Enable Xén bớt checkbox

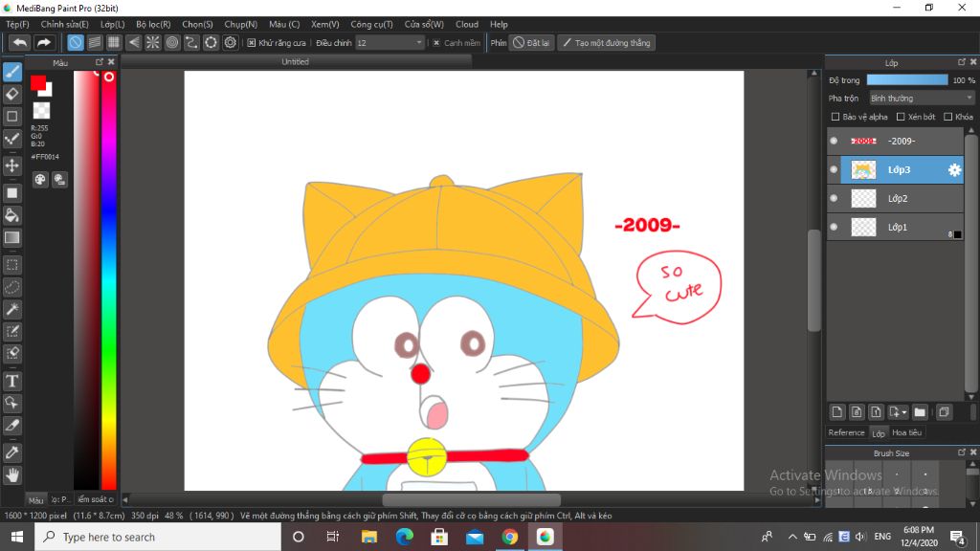point(901,117)
